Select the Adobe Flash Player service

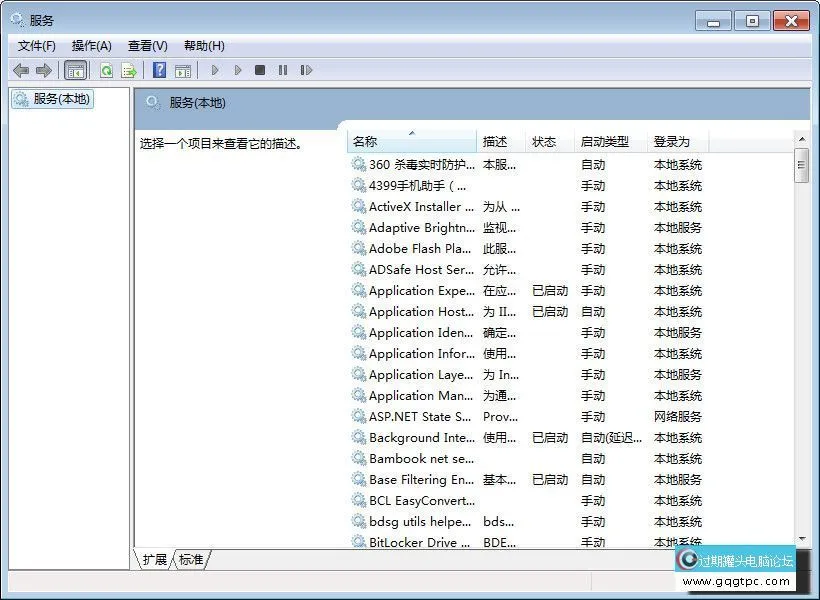point(420,248)
